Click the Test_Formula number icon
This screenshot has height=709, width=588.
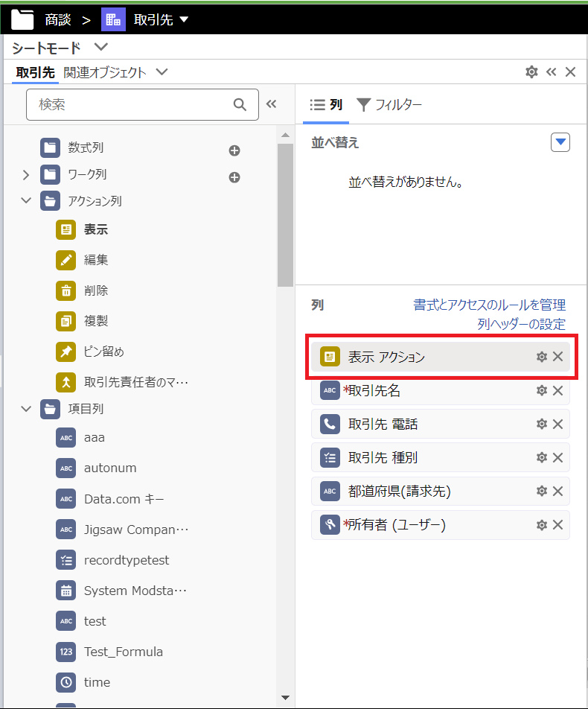pos(66,652)
